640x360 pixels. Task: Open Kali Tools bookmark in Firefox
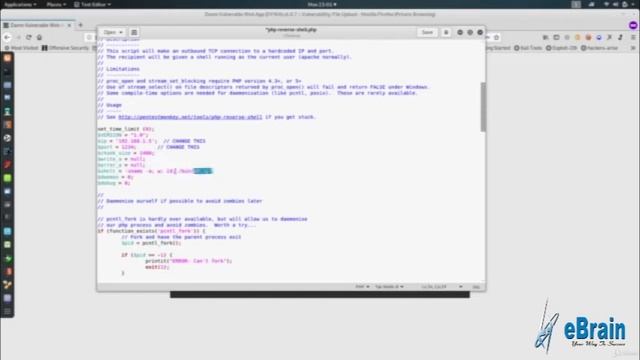point(528,48)
